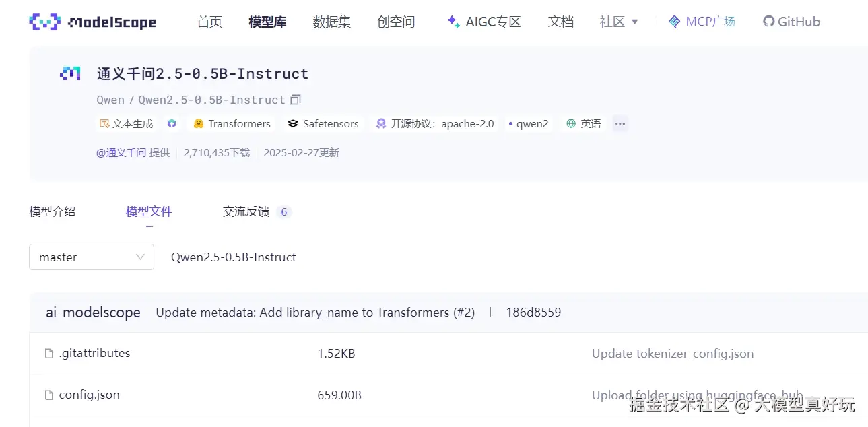The image size is (868, 427).
Task: Click the apache-2.0 license tag
Action: coord(434,124)
